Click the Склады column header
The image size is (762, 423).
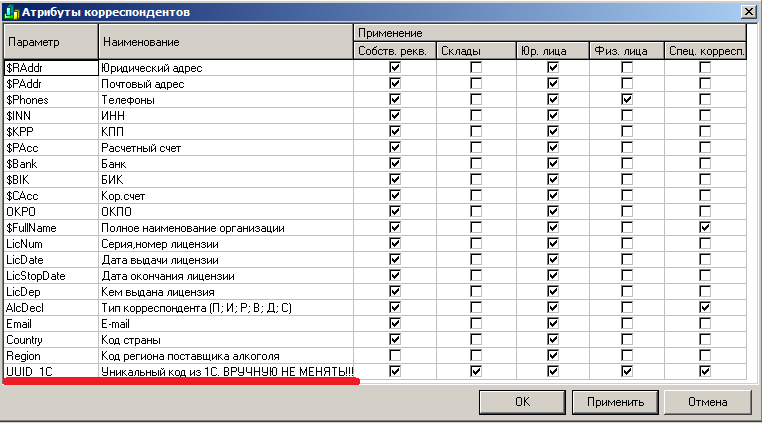tap(475, 51)
